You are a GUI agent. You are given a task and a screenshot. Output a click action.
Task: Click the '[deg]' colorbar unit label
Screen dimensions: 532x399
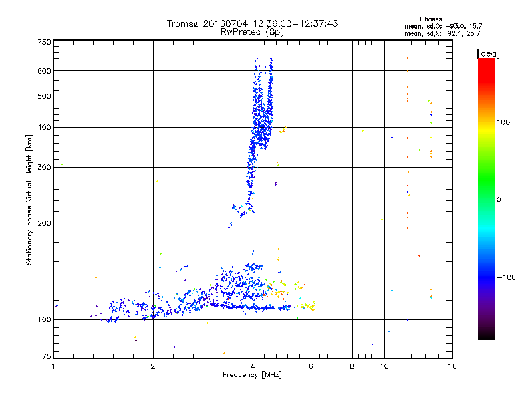pos(488,53)
